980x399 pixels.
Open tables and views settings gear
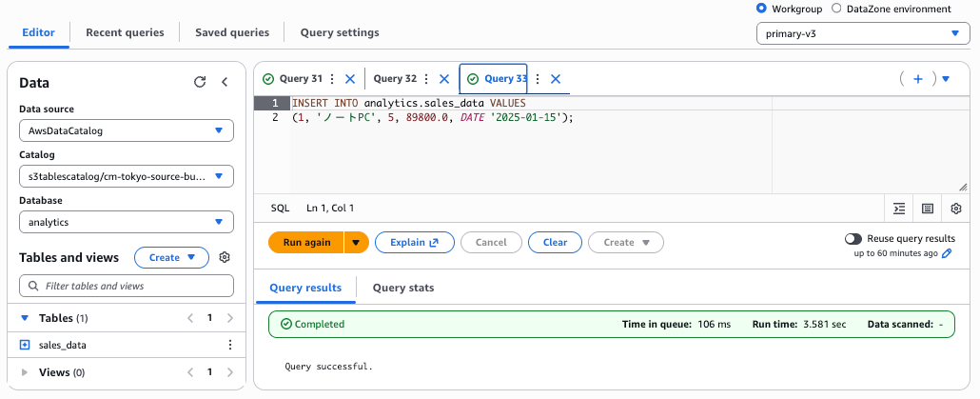(225, 257)
